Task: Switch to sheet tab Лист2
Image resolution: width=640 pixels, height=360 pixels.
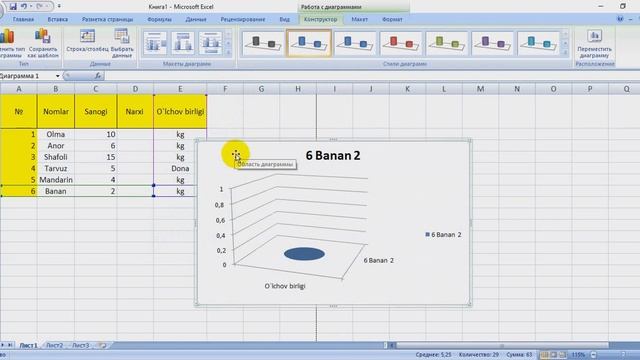Action: click(55, 345)
